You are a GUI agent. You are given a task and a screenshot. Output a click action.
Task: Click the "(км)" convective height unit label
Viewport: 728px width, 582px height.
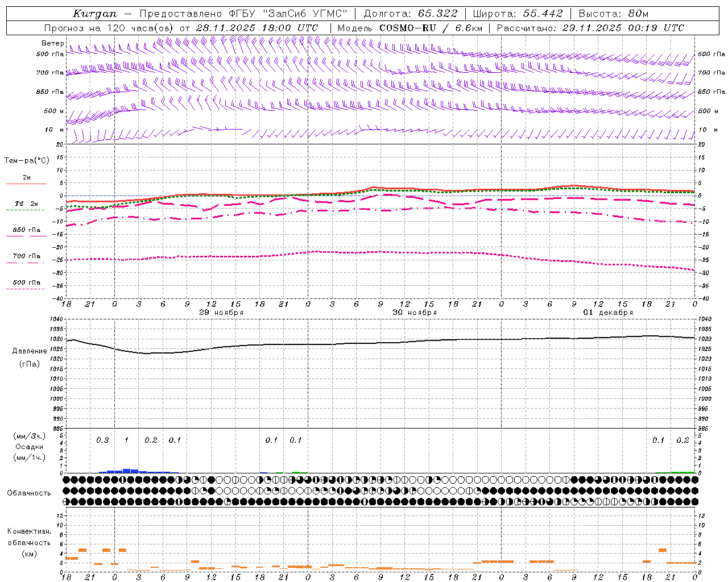click(30, 553)
